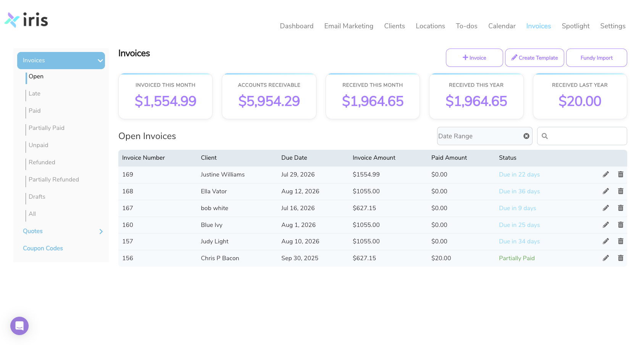The image size is (644, 345).
Task: Open Settings
Action: click(613, 26)
